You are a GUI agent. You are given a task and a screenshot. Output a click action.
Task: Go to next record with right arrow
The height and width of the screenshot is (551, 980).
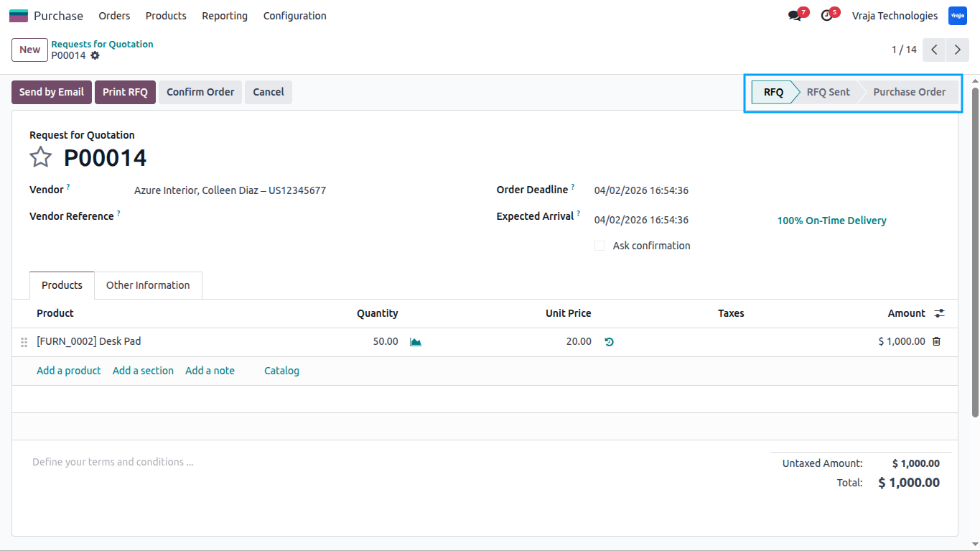[x=958, y=50]
